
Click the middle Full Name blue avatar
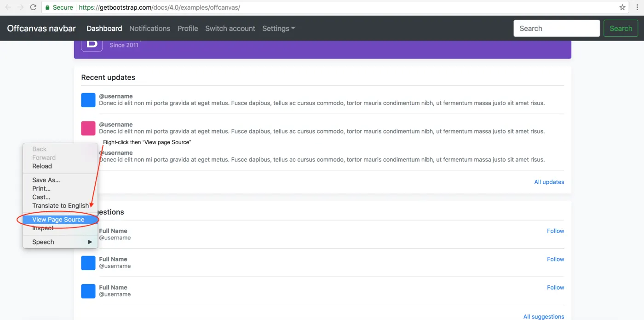click(x=88, y=263)
